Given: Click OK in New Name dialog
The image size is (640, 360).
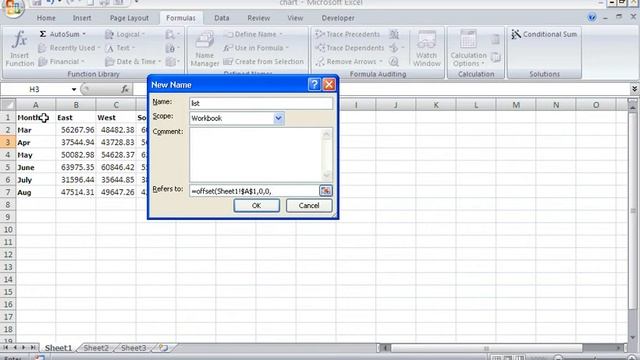Looking at the screenshot, I should (256, 205).
